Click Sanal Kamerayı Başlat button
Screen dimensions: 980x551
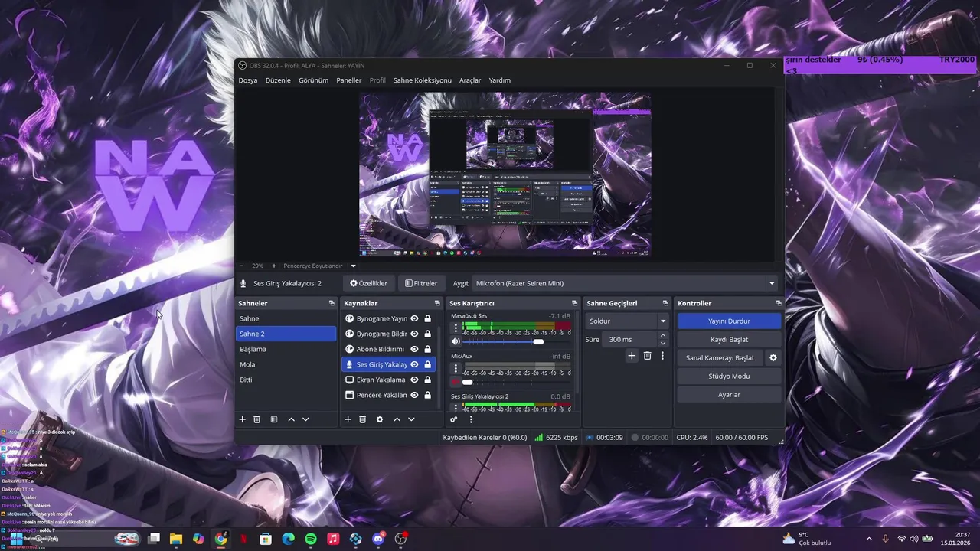point(720,358)
